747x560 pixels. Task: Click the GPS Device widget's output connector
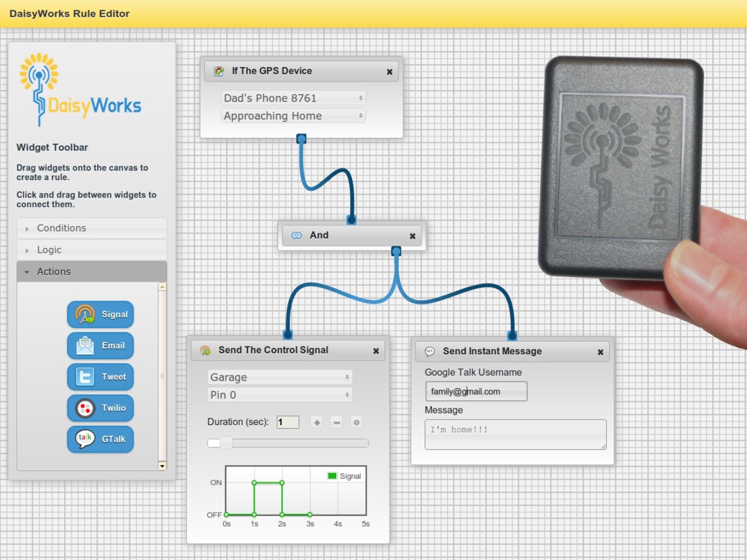point(301,139)
